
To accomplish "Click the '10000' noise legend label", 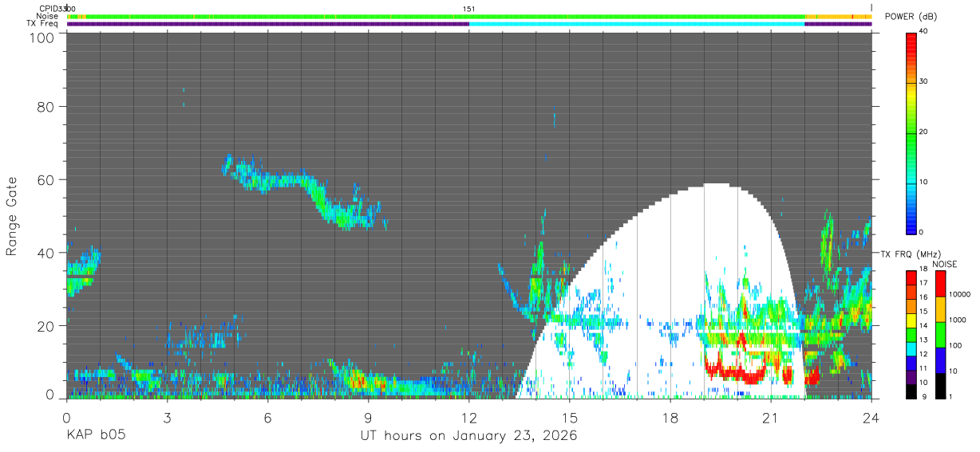I will (x=959, y=294).
